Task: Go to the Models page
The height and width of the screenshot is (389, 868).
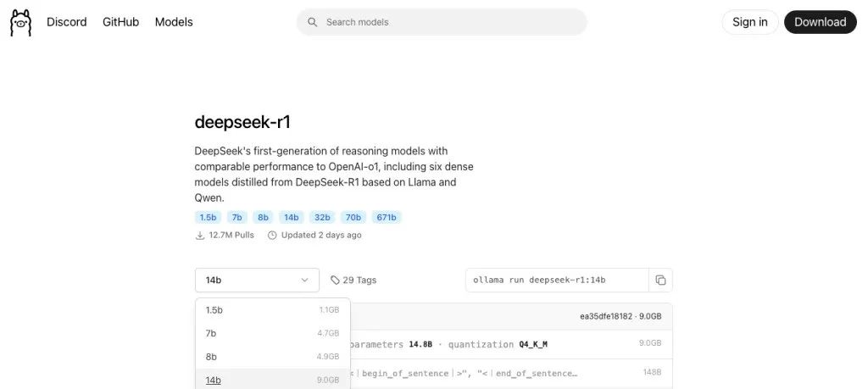Action: (174, 22)
